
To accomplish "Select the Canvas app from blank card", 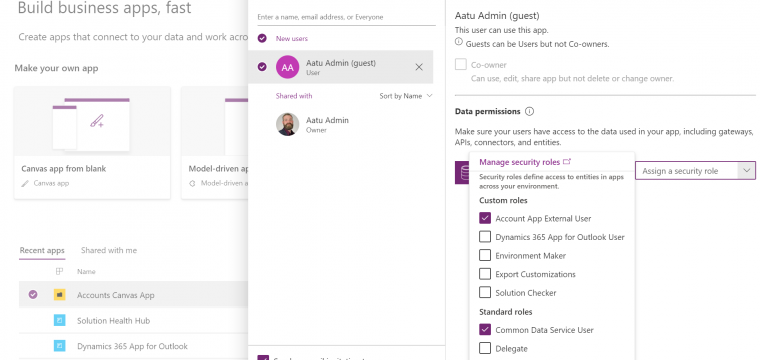I will [92, 142].
